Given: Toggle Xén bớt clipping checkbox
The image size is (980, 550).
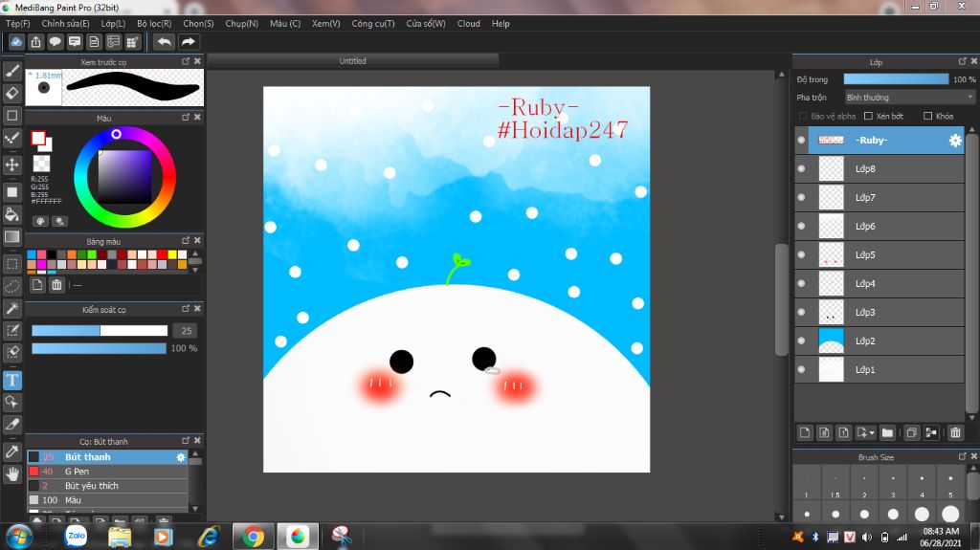Looking at the screenshot, I should coord(868,117).
